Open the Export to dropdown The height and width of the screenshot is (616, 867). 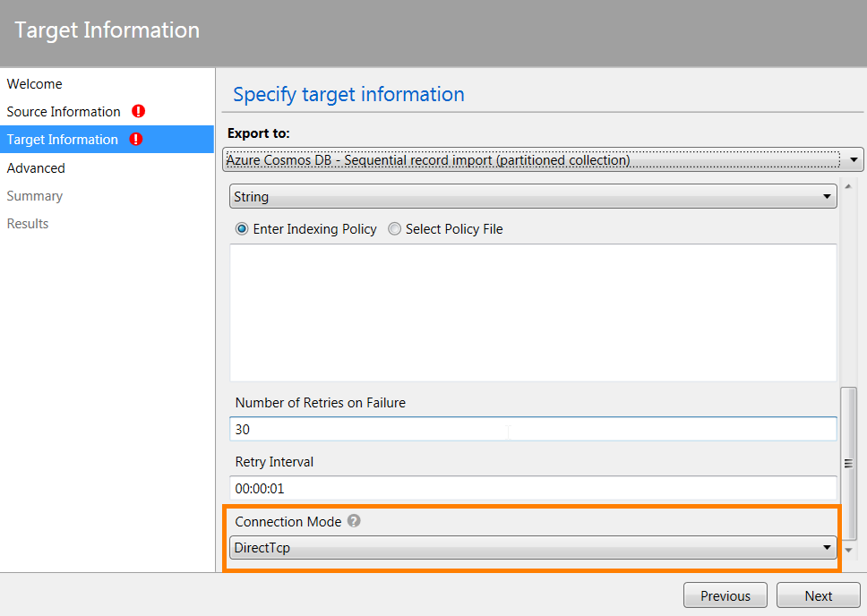(x=542, y=160)
